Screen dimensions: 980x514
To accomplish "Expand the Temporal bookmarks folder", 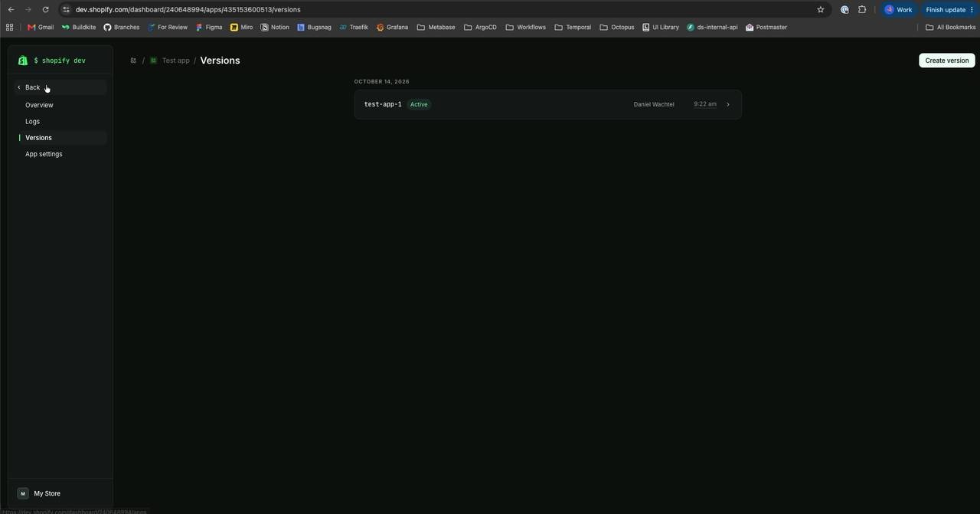I will coord(573,28).
